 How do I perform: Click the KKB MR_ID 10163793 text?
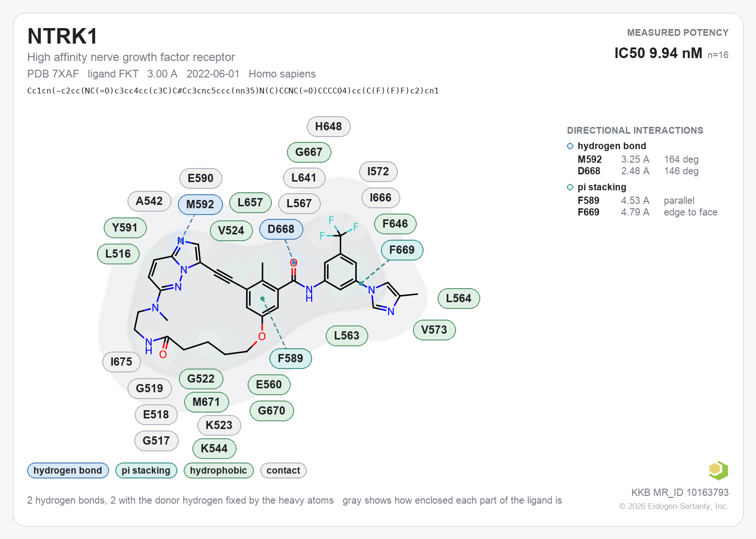680,493
